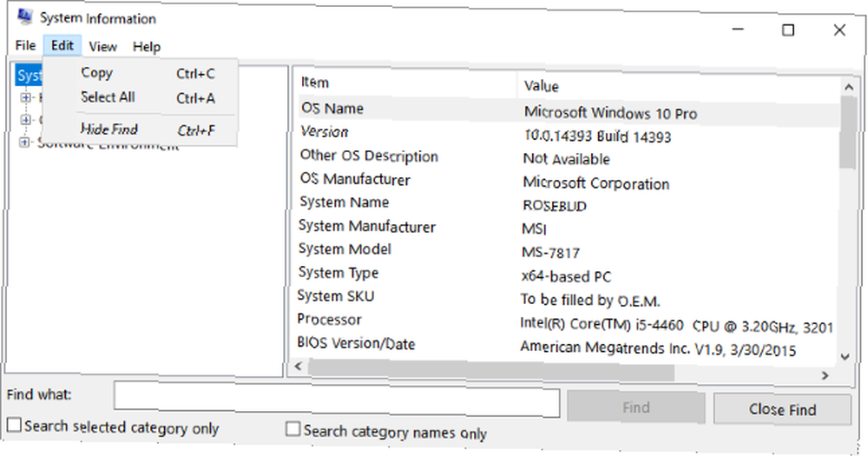Click the vertical scrollbar up arrow
The height and width of the screenshot is (457, 868).
[x=848, y=87]
